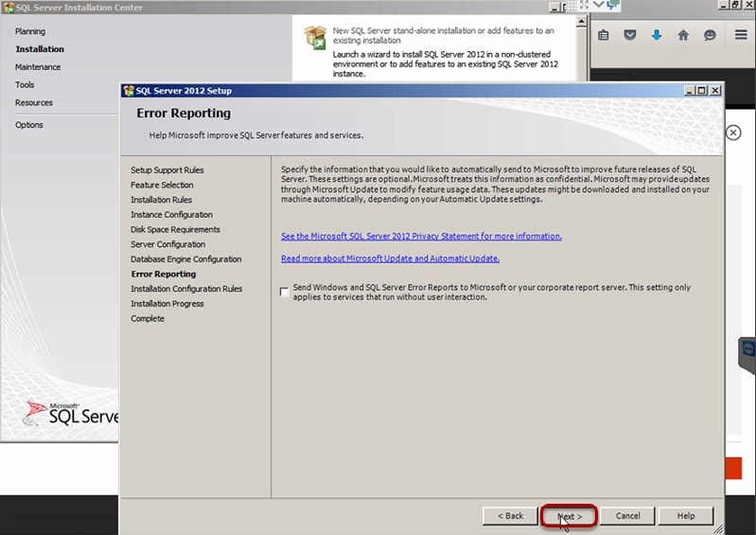Click the Error Reporting step in list
756x535 pixels.
click(x=164, y=274)
